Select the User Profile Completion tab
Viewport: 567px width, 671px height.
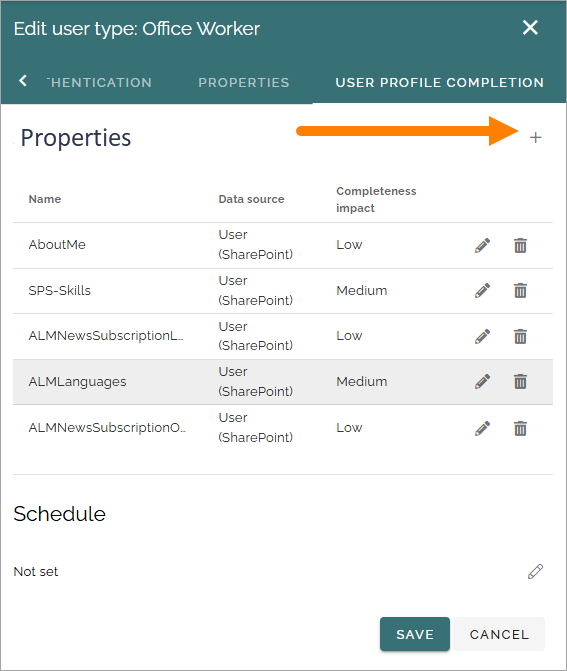pos(439,83)
